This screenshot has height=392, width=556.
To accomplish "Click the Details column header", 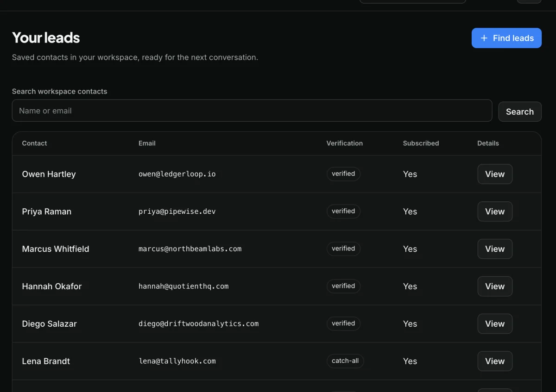I will (x=488, y=143).
